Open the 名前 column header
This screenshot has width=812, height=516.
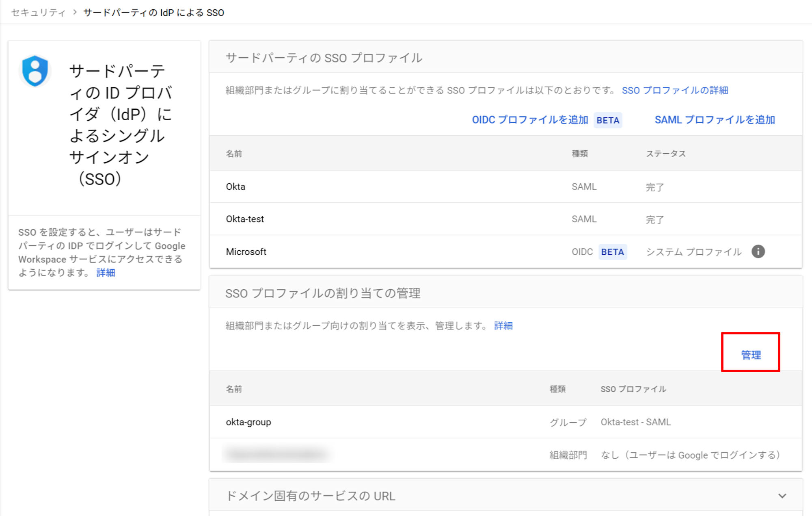pos(233,154)
